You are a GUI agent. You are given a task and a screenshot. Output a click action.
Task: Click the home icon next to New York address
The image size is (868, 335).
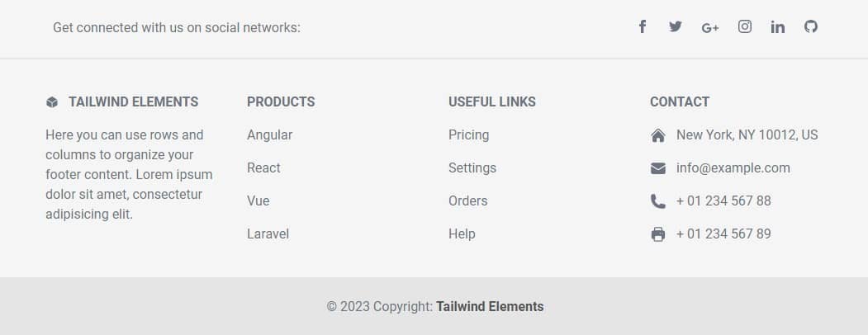point(657,135)
